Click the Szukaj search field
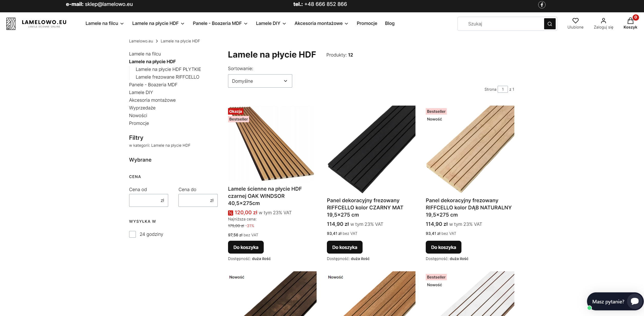 (501, 24)
